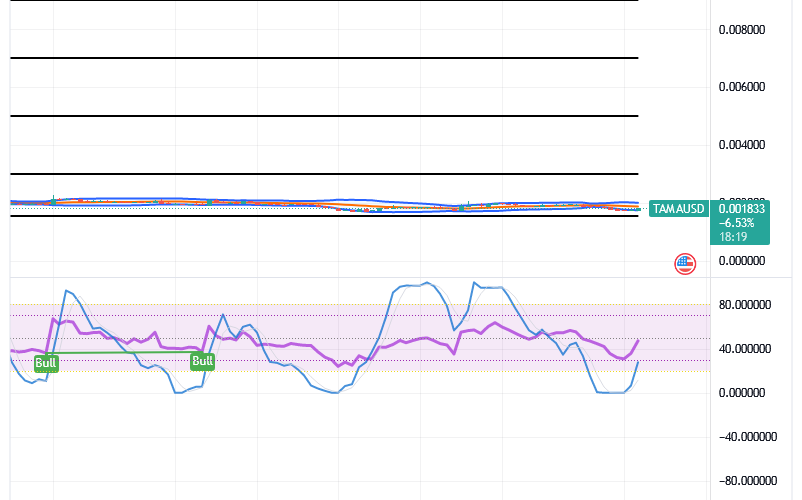The width and height of the screenshot is (802, 500).
Task: Click the 40.000000 oscillator axis label
Action: click(x=745, y=349)
